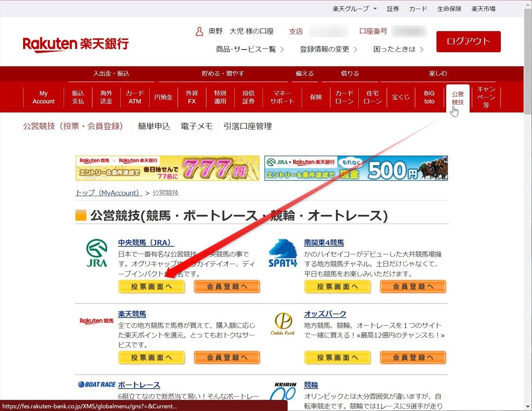This screenshot has height=411, width=532.
Task: Open the ボートレース link
Action: (139, 385)
